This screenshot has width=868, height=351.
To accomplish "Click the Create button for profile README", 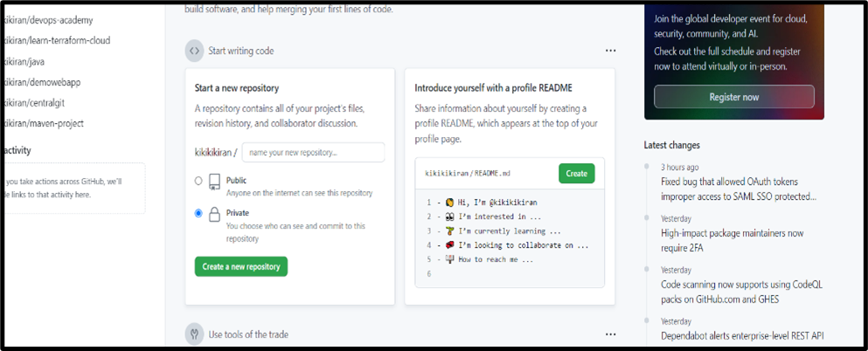I will coord(576,173).
